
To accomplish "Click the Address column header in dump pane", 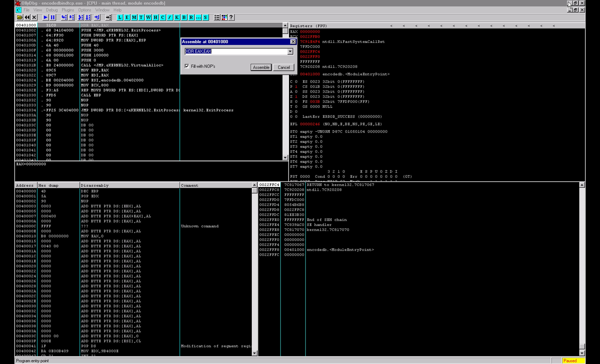I will click(x=26, y=185).
